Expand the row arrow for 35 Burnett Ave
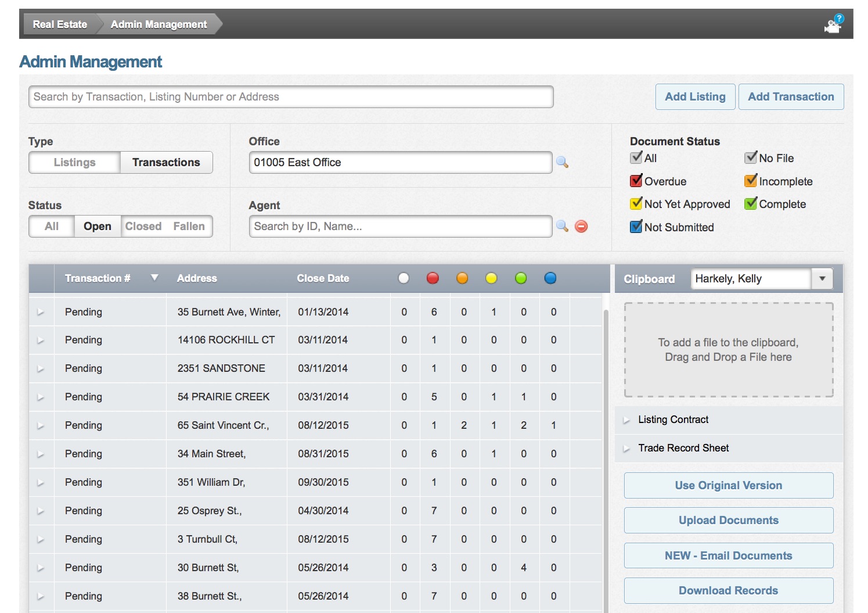The width and height of the screenshot is (868, 613). click(x=41, y=312)
